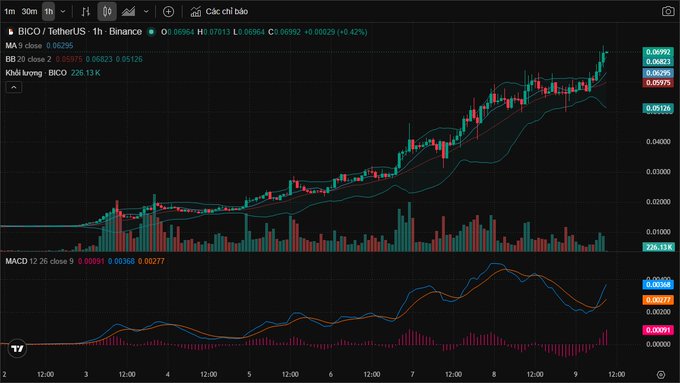Select the MACD 12 26 close 9 legend
The height and width of the screenshot is (383, 680).
click(x=39, y=261)
